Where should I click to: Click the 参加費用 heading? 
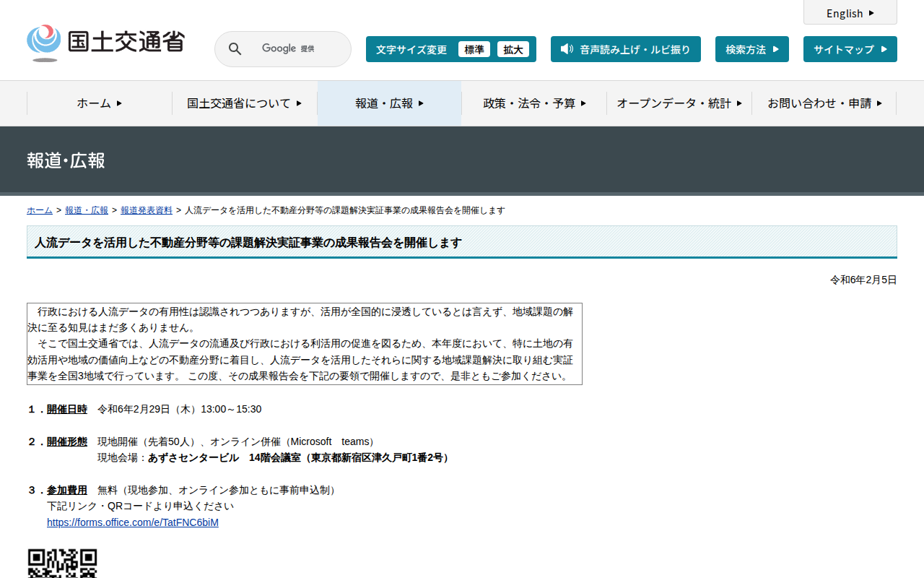point(67,490)
